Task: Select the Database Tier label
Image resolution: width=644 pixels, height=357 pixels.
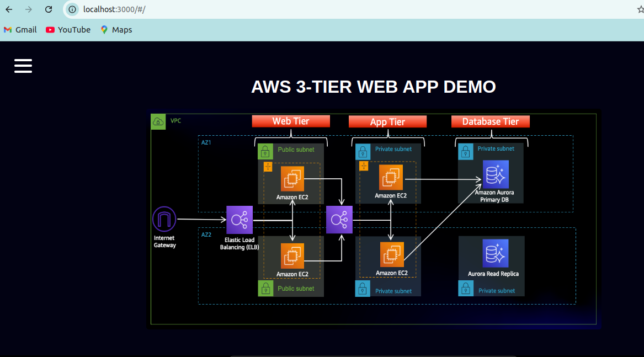Action: click(491, 121)
